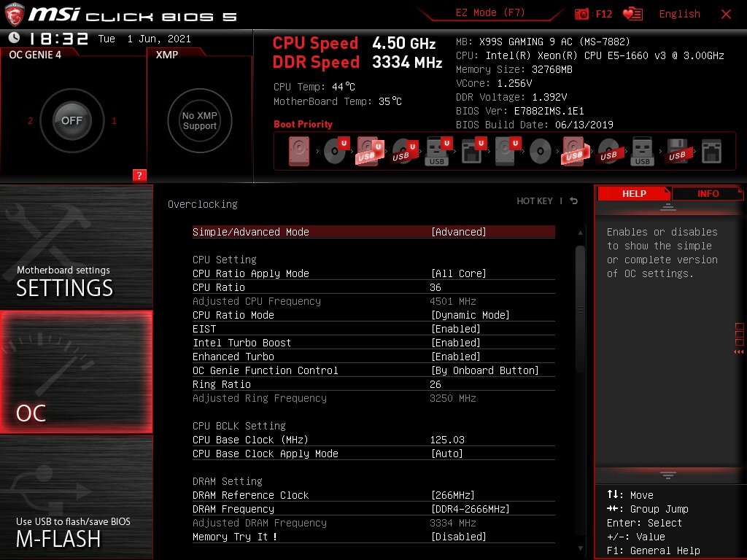The width and height of the screenshot is (747, 560).
Task: Click the MSI dragon shield logo
Action: 15,15
